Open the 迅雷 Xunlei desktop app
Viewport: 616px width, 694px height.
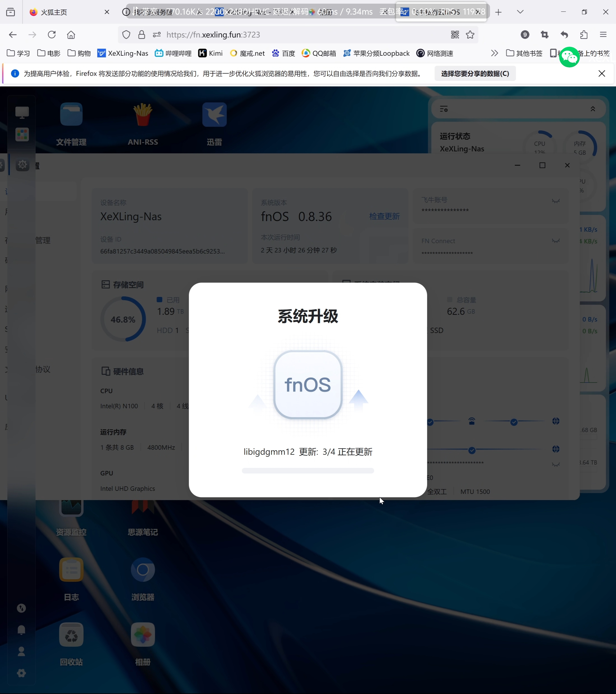(214, 114)
